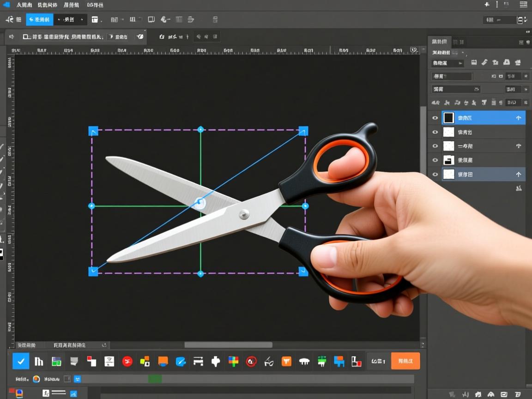The image size is (532, 399).
Task: Select the white plus-shaped icon in bottom toolbar
Action: pos(216,361)
